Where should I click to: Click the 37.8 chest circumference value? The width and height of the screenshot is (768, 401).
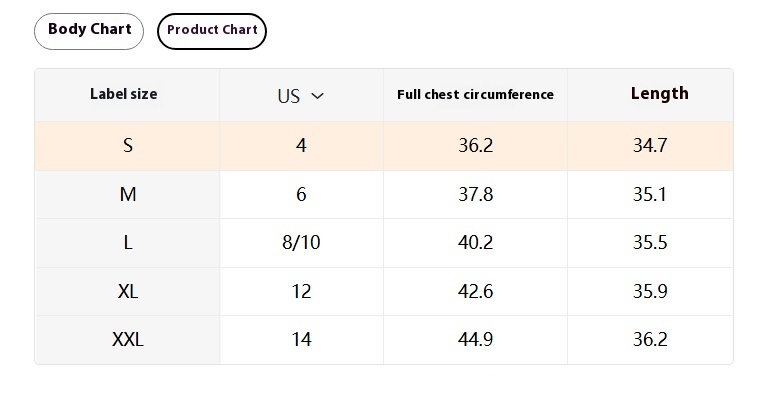click(475, 194)
